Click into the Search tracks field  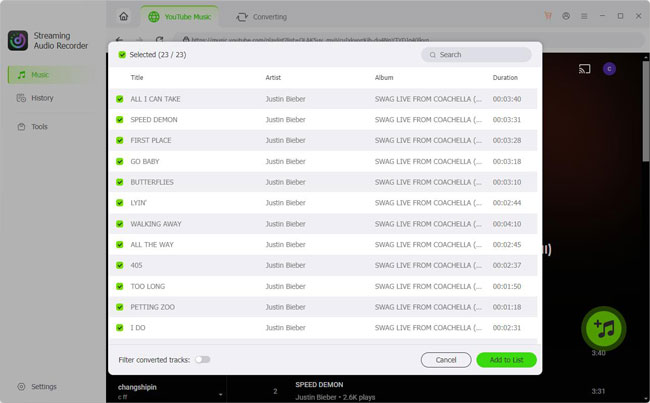476,55
